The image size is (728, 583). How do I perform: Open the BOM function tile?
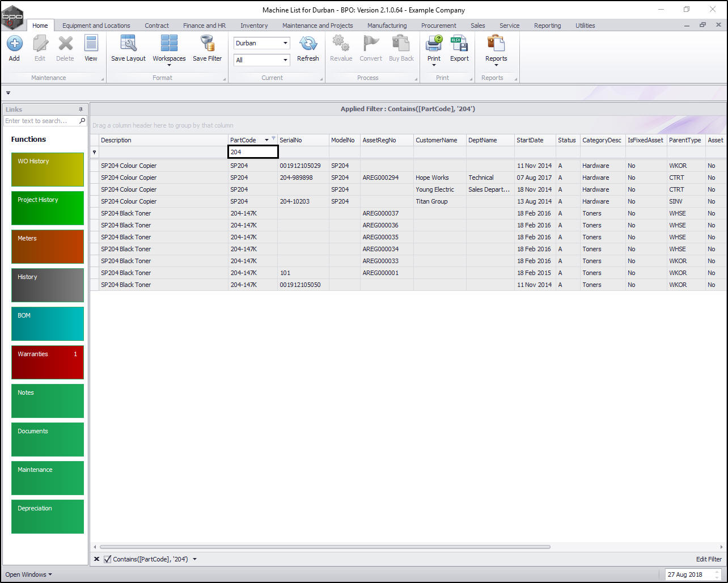48,324
